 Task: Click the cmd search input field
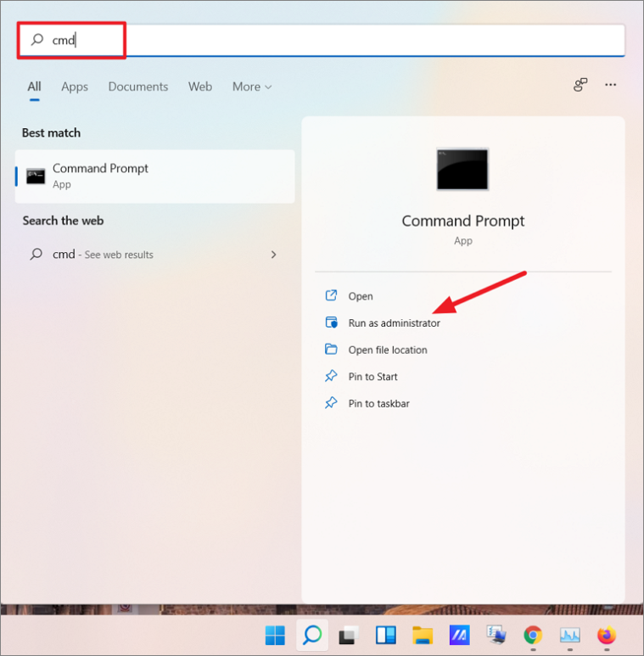(x=322, y=40)
